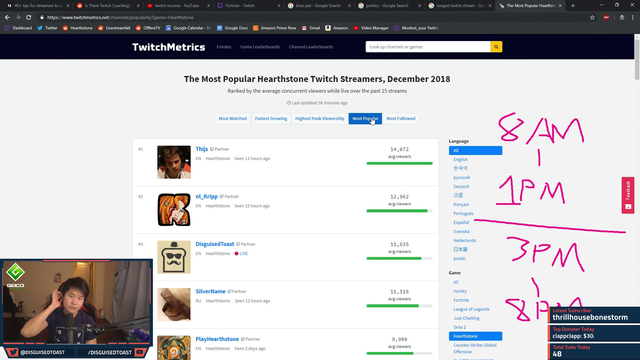Open Twitter bookmark
The image size is (640, 360).
click(x=47, y=28)
